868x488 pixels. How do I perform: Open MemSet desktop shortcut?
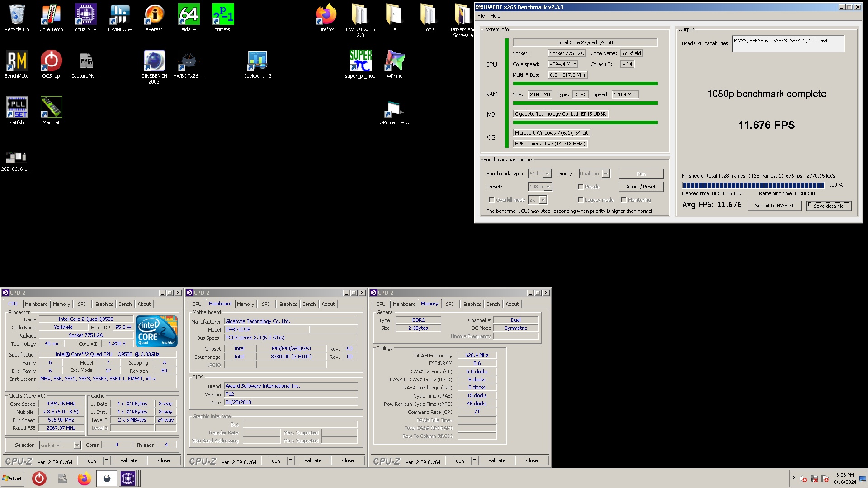point(51,111)
